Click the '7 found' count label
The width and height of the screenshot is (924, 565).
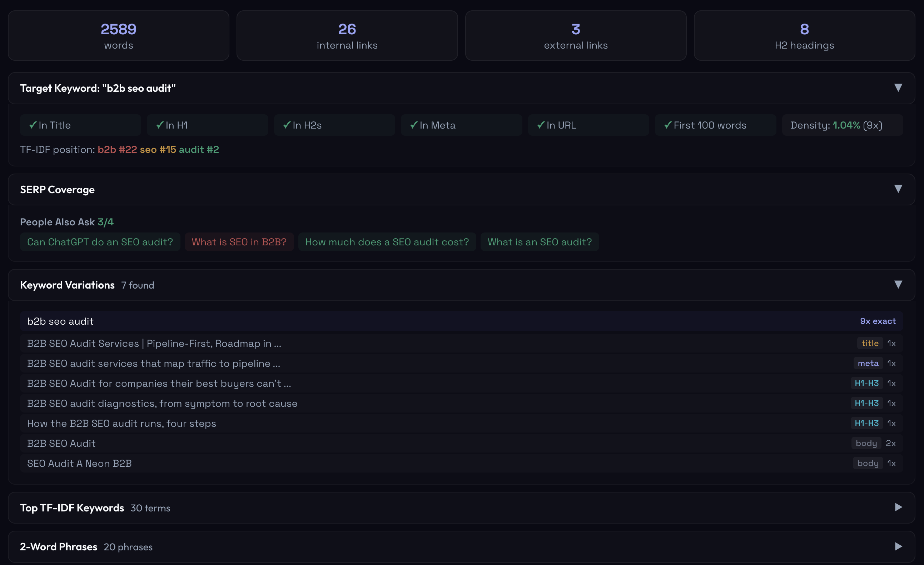click(x=138, y=285)
